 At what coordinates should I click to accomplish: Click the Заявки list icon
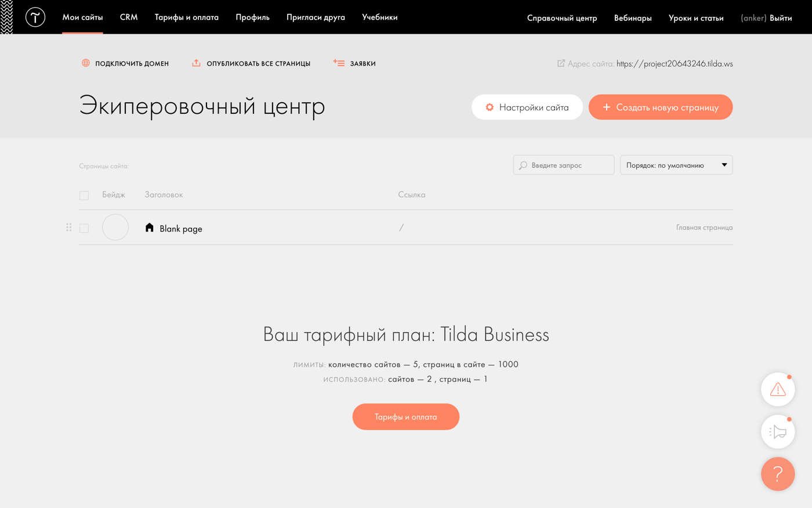[339, 63]
